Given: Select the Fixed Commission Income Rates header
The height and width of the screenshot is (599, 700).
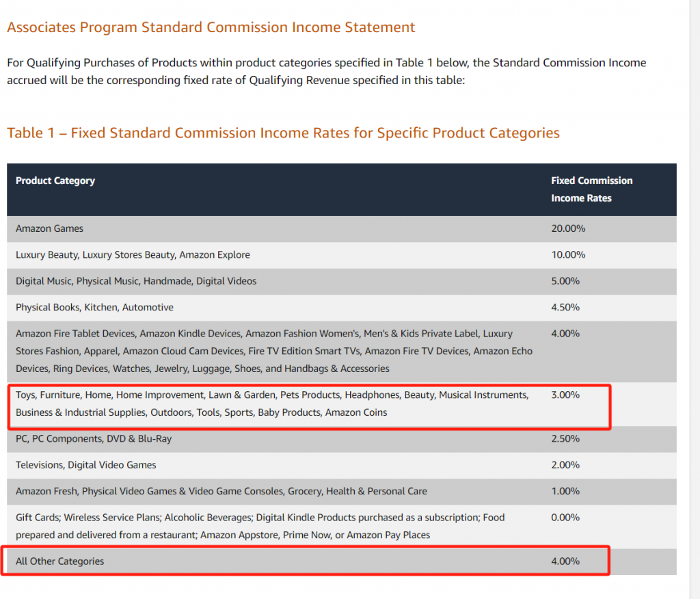Looking at the screenshot, I should click(x=591, y=189).
